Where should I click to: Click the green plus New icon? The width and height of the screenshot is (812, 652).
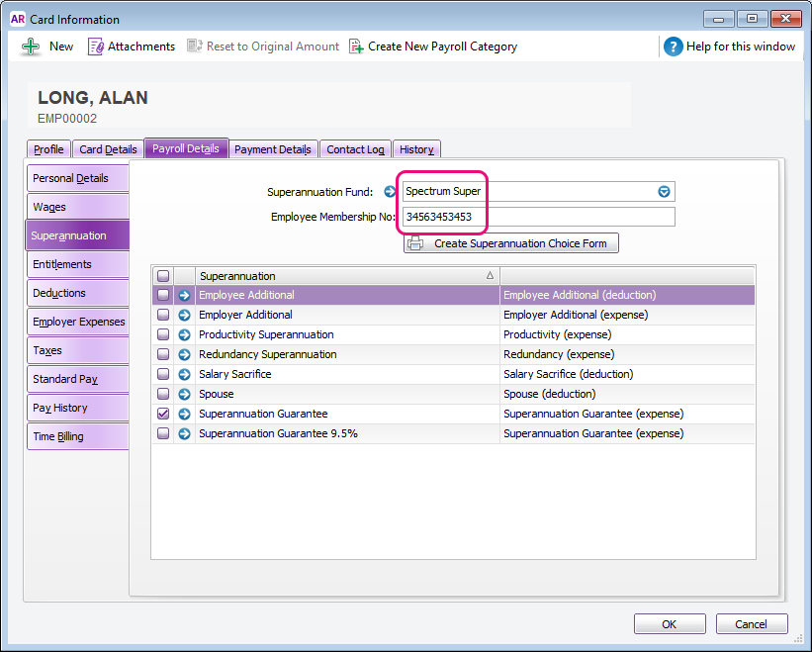coord(32,47)
